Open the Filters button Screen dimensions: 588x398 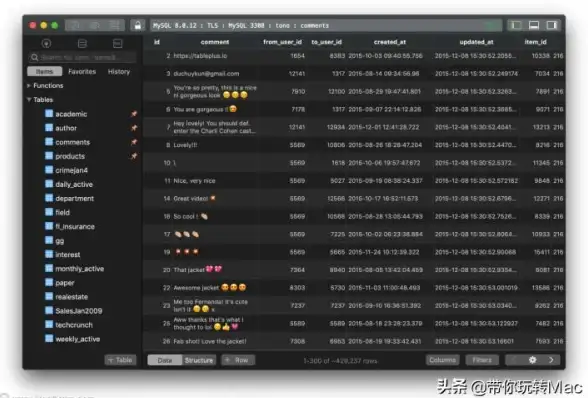coord(482,360)
